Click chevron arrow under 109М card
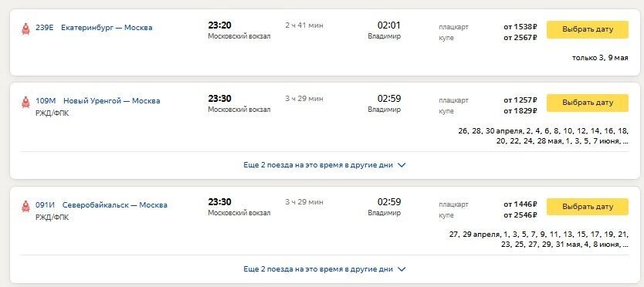This screenshot has height=287, width=644. [x=402, y=165]
